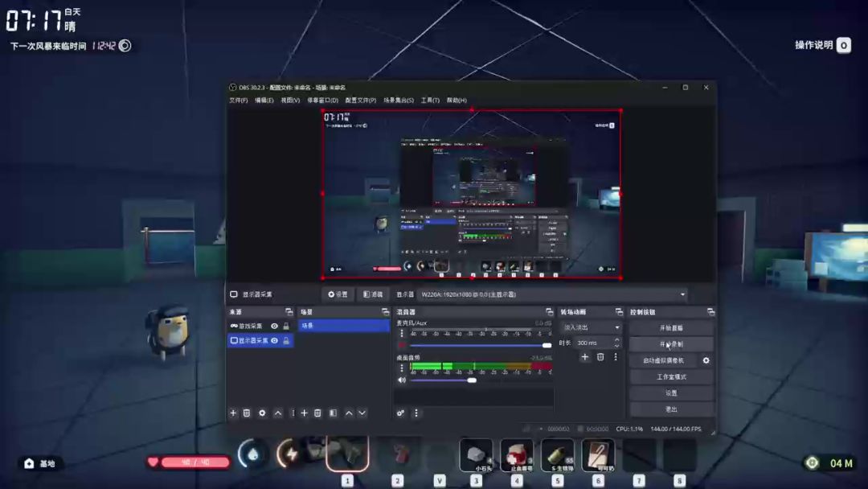Select the 场景 scene in Scenes list

coord(344,326)
